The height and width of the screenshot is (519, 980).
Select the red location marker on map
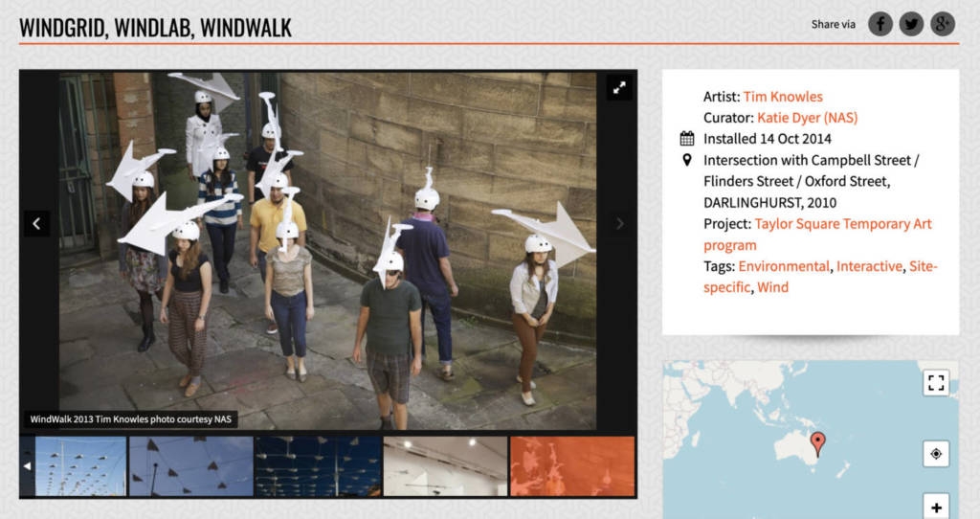click(817, 443)
